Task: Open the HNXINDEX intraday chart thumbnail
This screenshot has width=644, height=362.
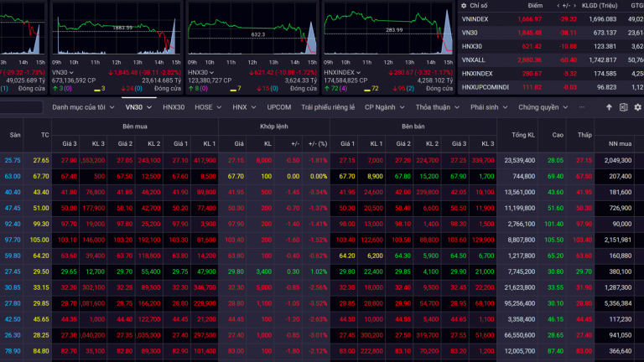Action: click(388, 29)
